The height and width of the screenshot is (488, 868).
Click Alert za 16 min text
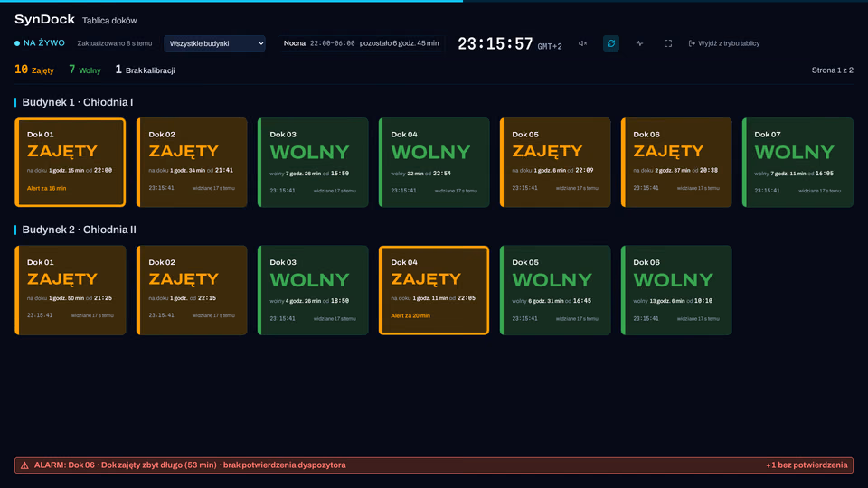46,188
